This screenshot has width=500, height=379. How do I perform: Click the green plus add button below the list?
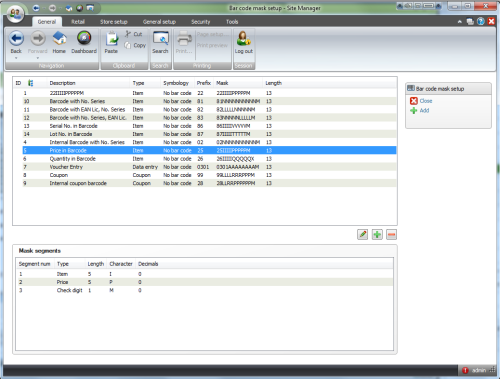(377, 234)
